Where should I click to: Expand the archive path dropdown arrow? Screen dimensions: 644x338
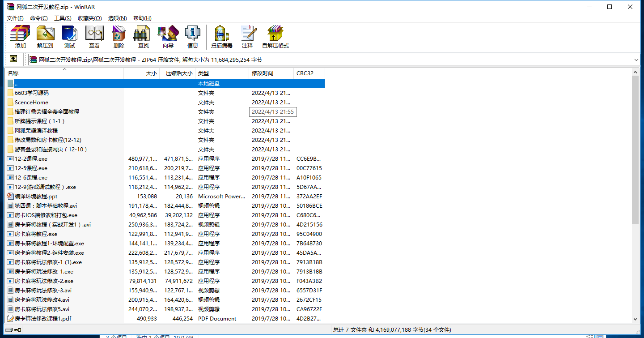click(636, 60)
